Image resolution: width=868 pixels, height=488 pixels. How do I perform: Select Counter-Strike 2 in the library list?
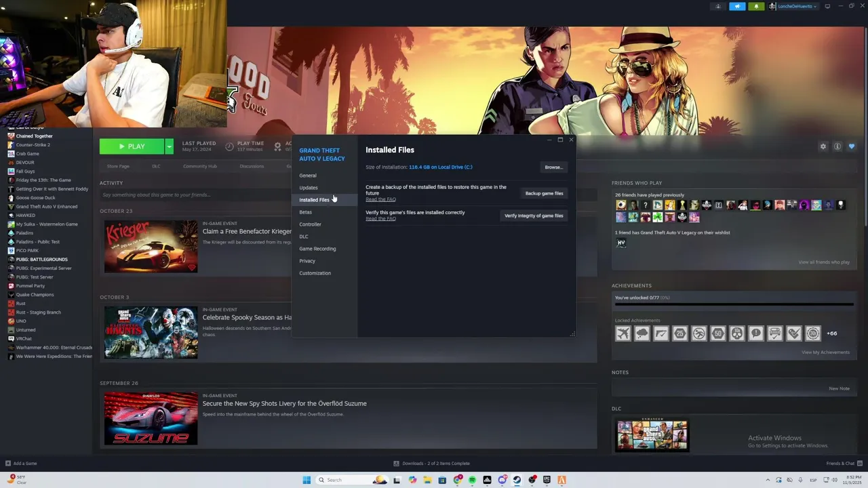tap(33, 145)
